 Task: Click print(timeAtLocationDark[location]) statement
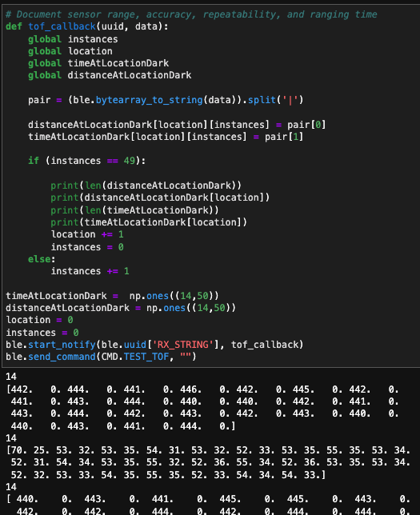pos(149,222)
